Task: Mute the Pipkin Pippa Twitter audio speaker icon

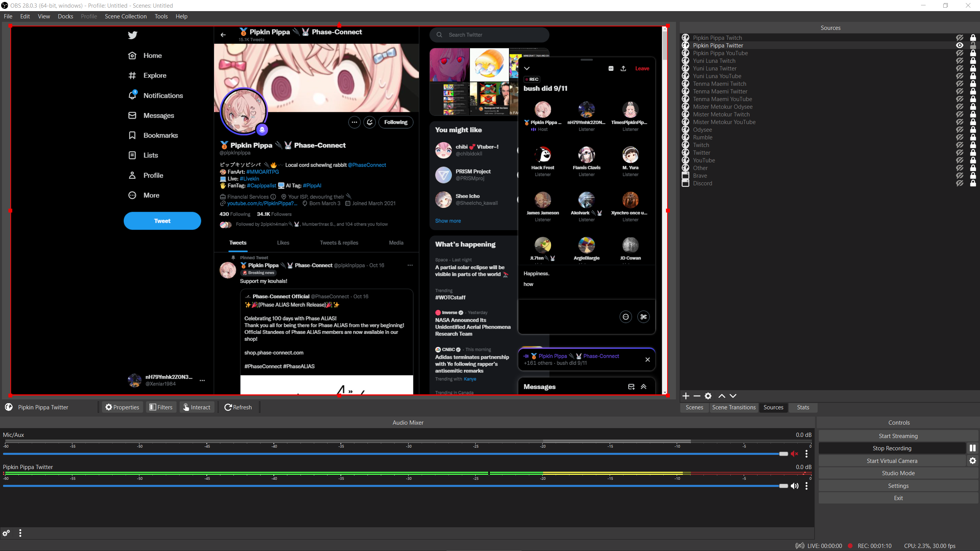Action: 795,486
